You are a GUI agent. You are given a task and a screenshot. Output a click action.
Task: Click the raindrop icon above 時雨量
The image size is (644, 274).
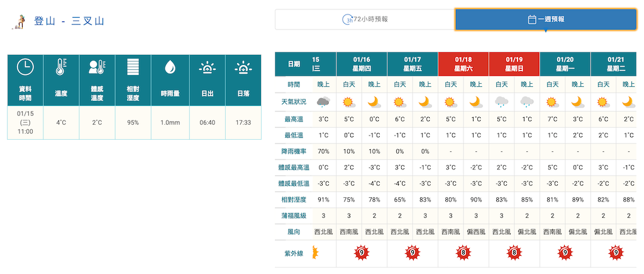point(170,67)
